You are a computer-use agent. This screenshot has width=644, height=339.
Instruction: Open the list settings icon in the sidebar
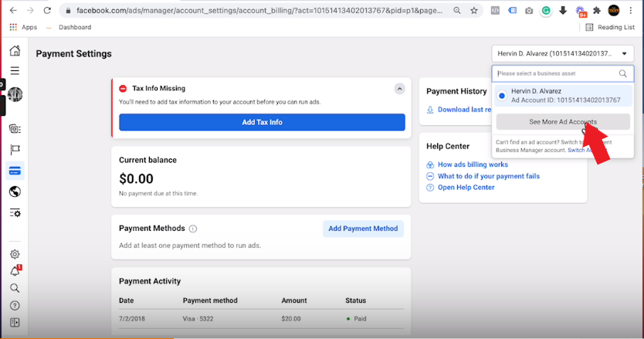[x=15, y=213]
